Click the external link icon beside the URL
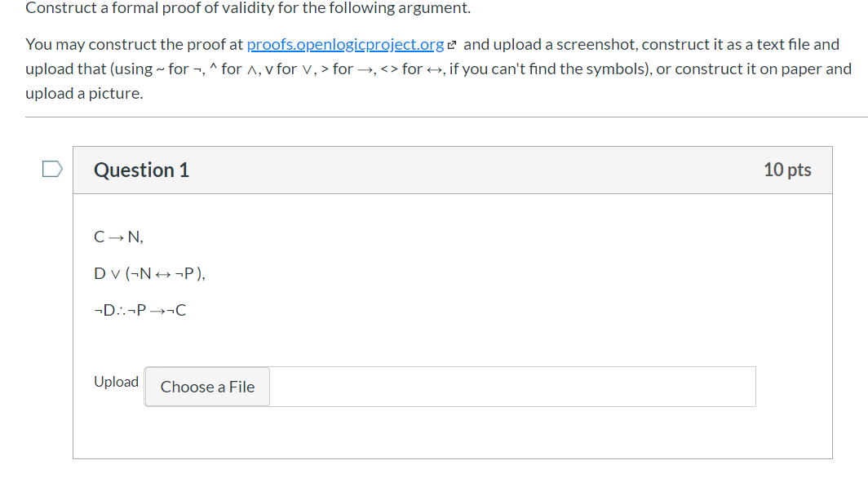Screen dimensions: 868x478 452,46
